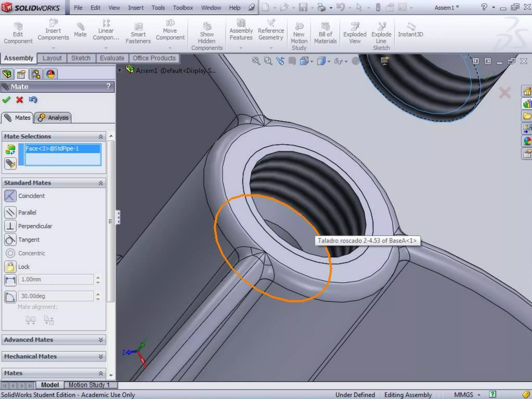Cancel the mate with the red X

pos(19,100)
